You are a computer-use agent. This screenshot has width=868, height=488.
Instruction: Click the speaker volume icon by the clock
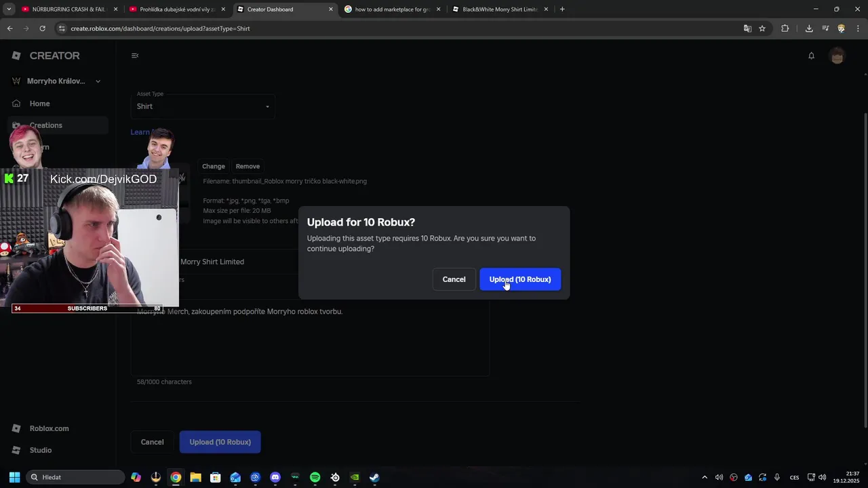tap(823, 477)
